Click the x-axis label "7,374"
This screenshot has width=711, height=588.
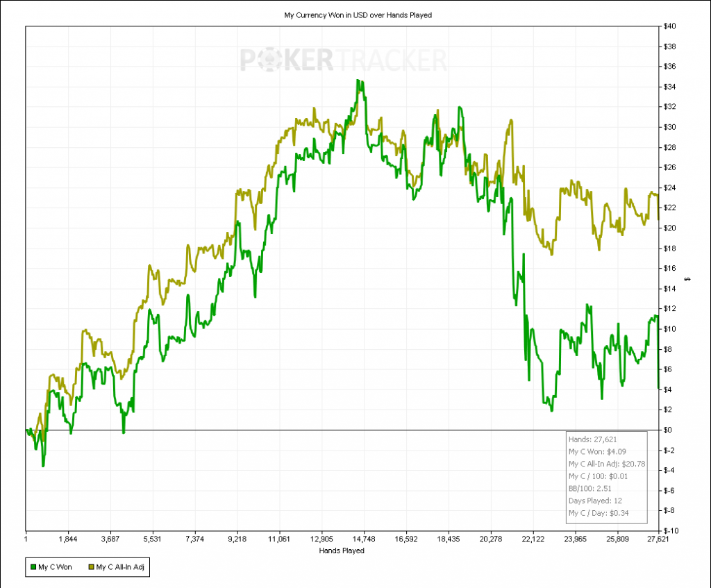click(194, 539)
